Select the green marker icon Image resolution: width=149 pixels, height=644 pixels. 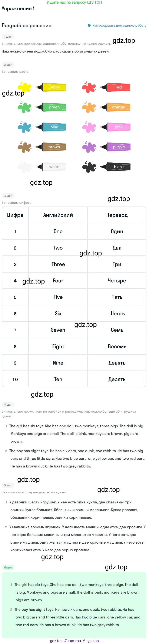click(x=51, y=107)
